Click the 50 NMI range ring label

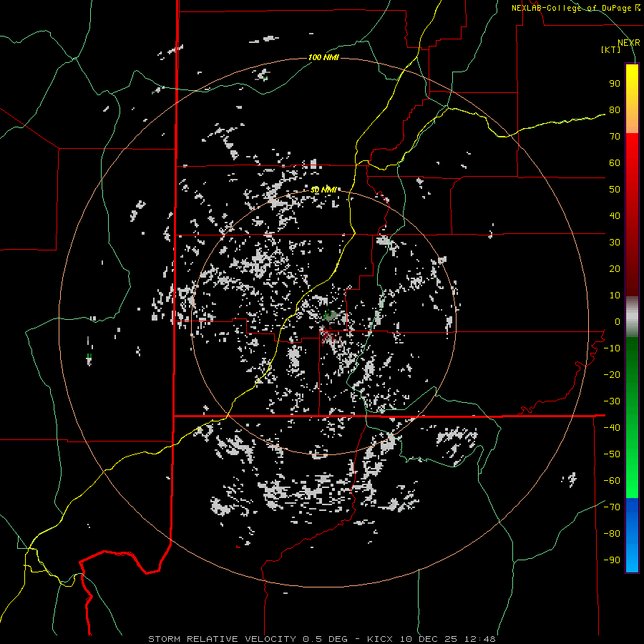323,190
